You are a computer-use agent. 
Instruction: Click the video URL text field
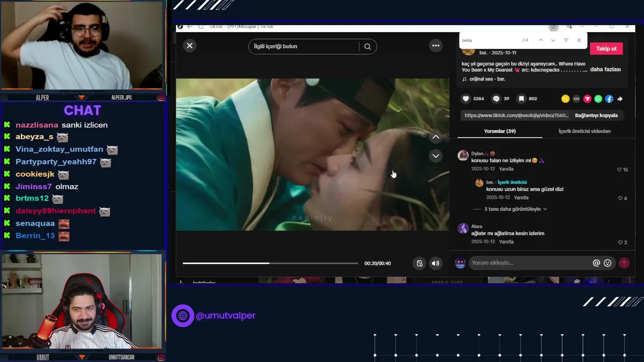516,115
